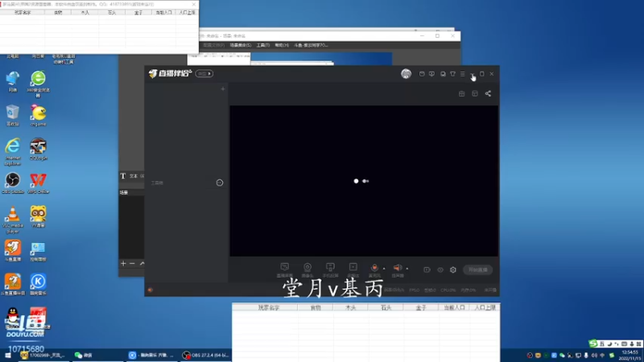Screen dimensions: 644x362
Task: Expand the speaker options arrow
Action: [407, 269]
